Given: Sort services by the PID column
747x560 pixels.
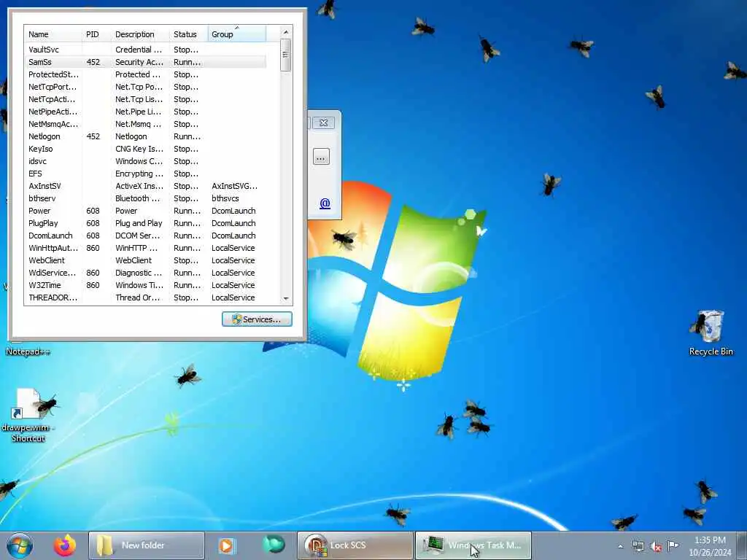Looking at the screenshot, I should tap(97, 34).
